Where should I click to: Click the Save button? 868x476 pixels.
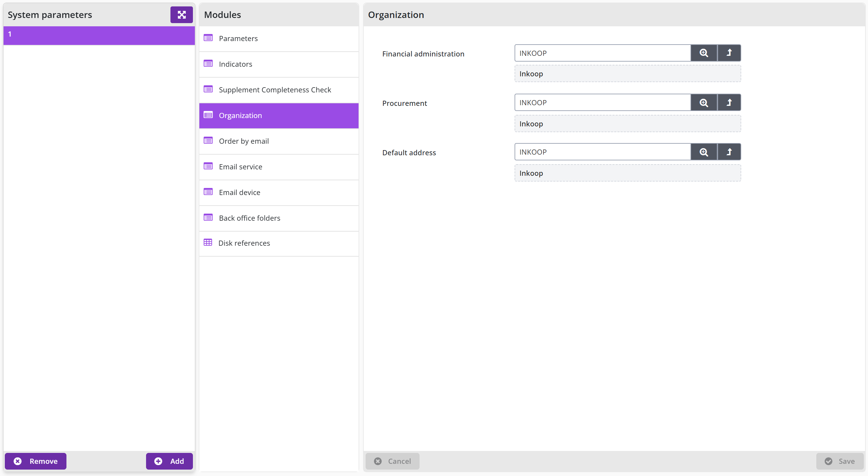840,461
